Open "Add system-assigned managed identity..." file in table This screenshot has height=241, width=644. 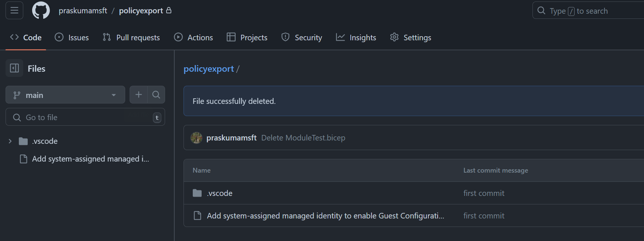tap(325, 216)
